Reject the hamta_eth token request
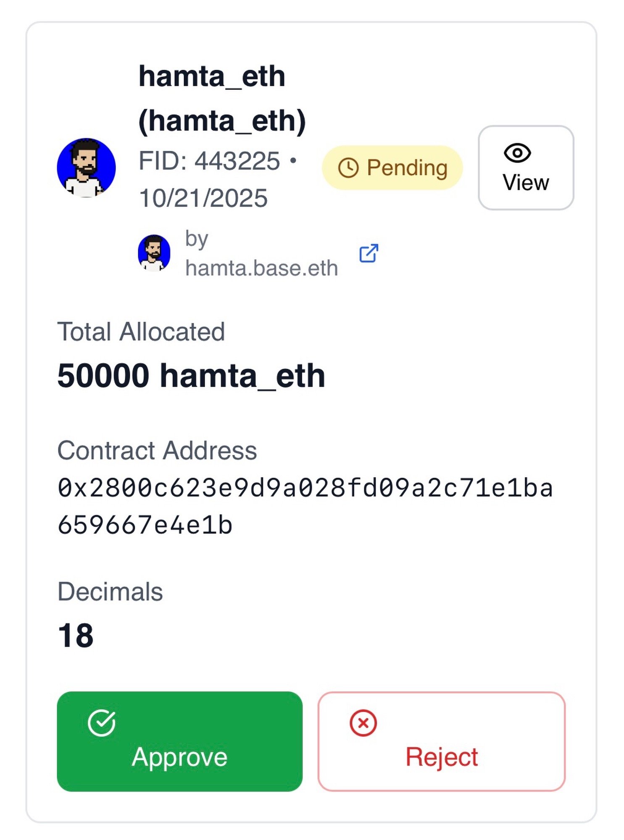 pos(441,741)
